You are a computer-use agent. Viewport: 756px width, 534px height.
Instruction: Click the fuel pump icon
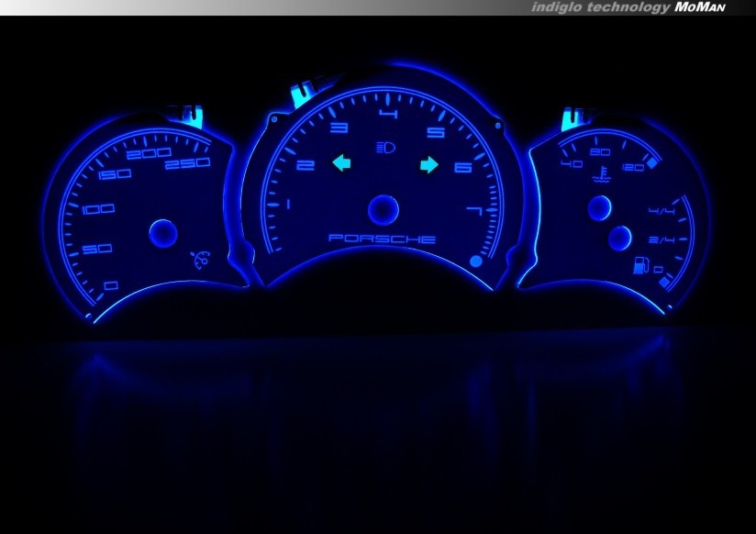639,268
